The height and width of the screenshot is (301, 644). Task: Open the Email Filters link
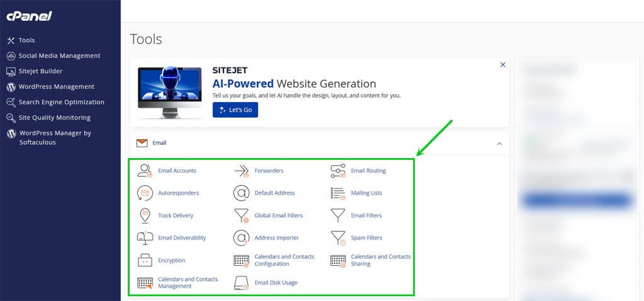pyautogui.click(x=367, y=215)
